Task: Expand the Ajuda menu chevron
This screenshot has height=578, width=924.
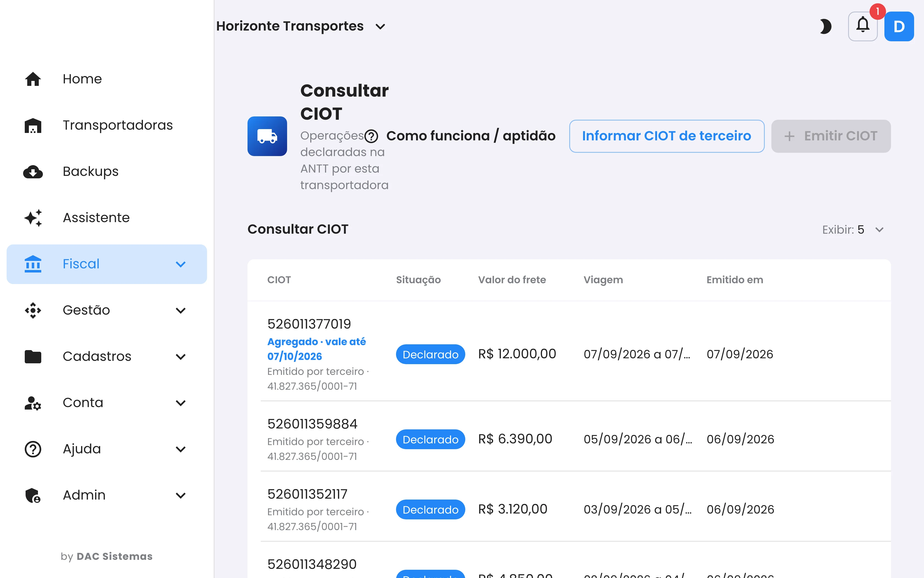Action: tap(181, 449)
